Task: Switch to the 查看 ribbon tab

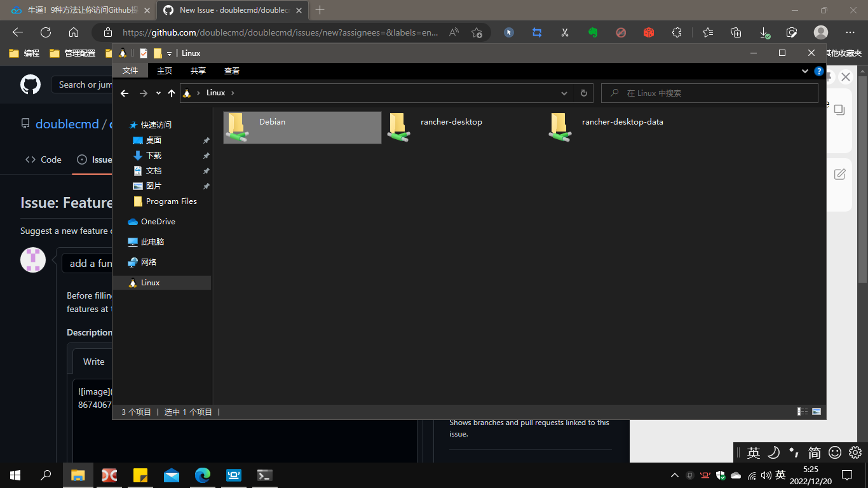Action: [x=231, y=71]
